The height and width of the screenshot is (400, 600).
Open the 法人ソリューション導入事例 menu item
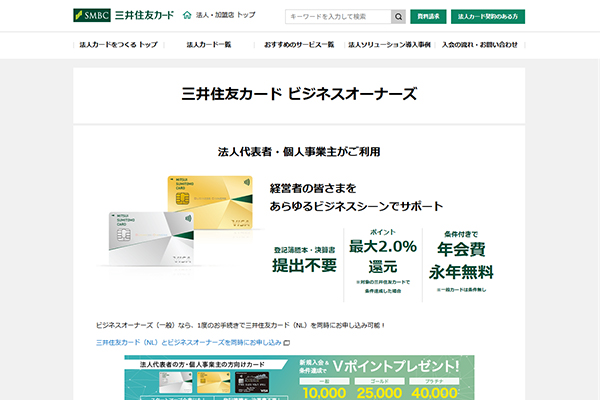[389, 45]
